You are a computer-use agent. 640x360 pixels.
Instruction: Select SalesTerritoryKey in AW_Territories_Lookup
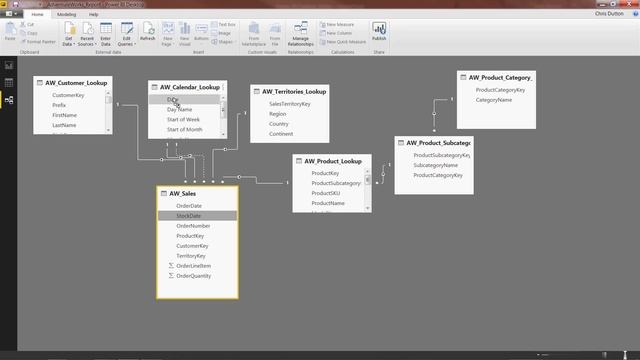(290, 104)
